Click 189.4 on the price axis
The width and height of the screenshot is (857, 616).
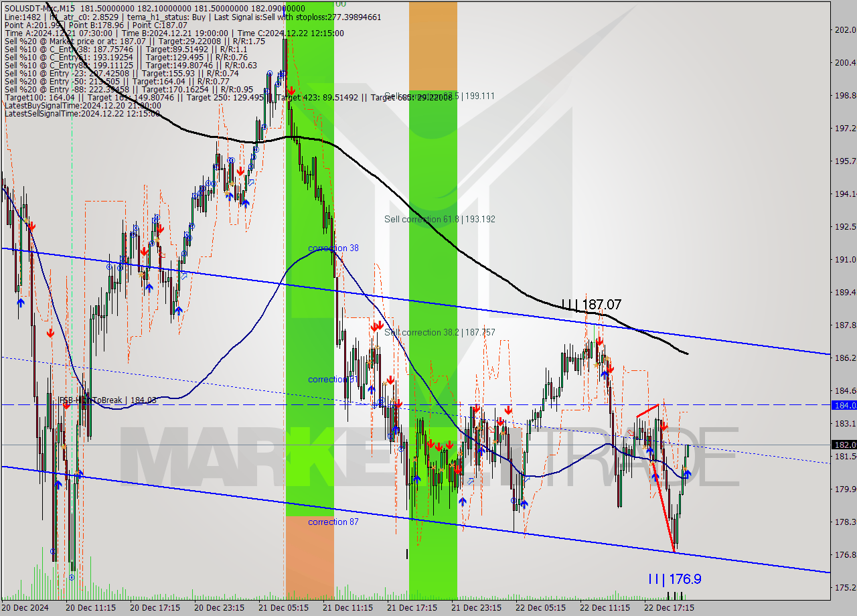845,292
